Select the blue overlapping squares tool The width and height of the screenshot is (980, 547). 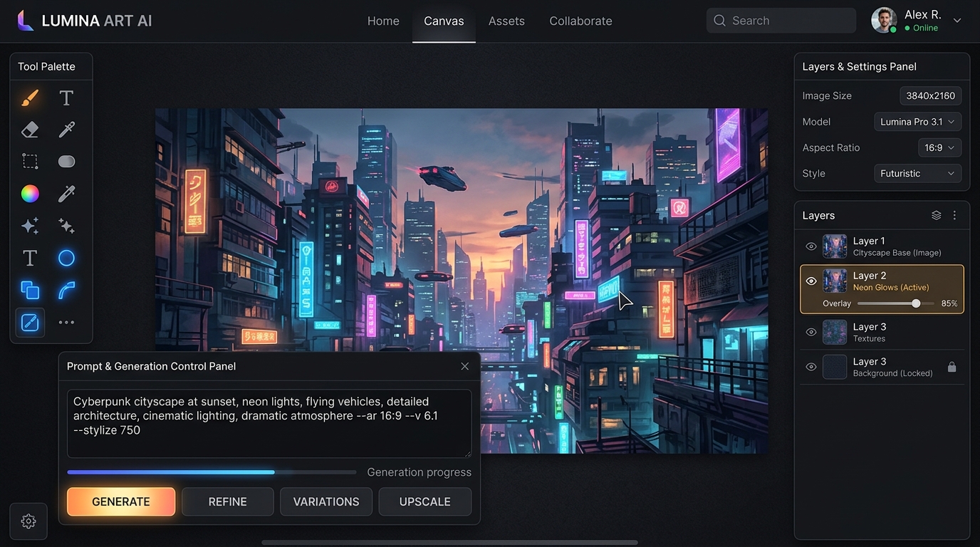(30, 290)
